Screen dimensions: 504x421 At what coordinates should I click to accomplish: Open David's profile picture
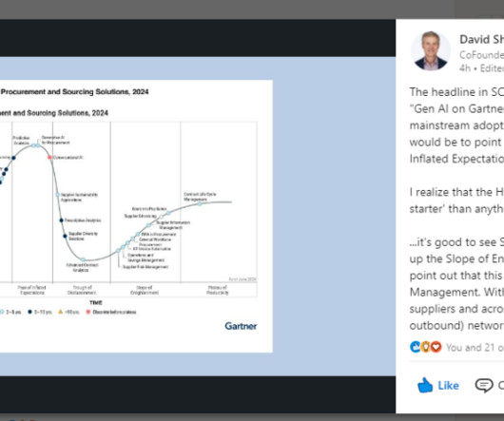pyautogui.click(x=431, y=50)
